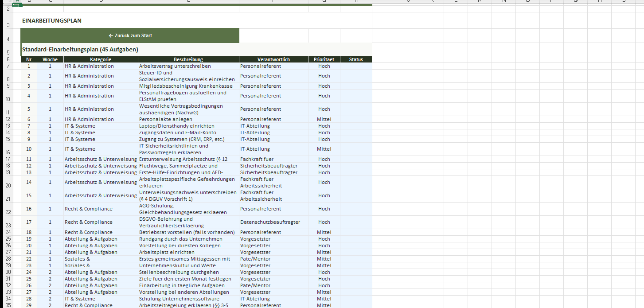644x308 pixels.
Task: Click the Woche table header cell
Action: tap(50, 59)
